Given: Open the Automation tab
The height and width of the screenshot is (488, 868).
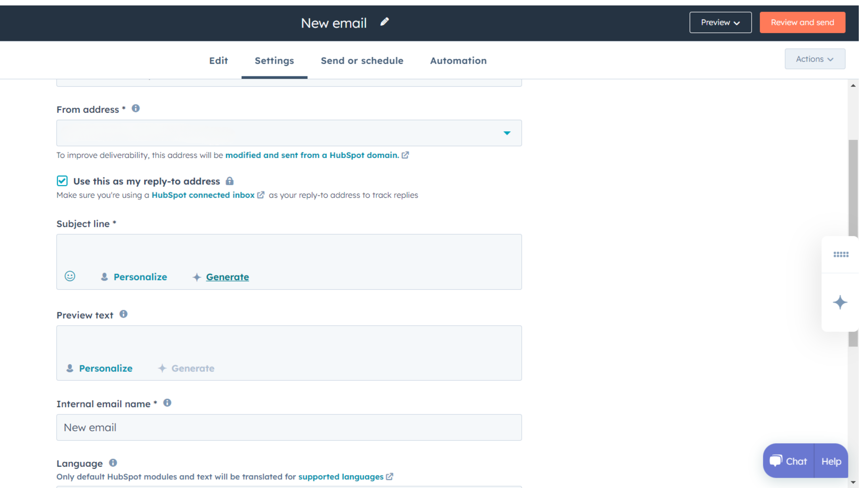Looking at the screenshot, I should pyautogui.click(x=458, y=61).
